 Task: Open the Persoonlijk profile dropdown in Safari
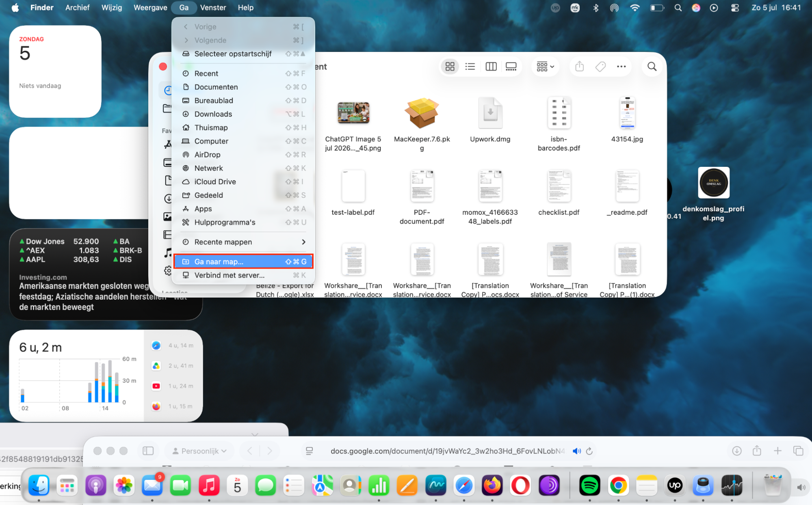[x=200, y=451]
